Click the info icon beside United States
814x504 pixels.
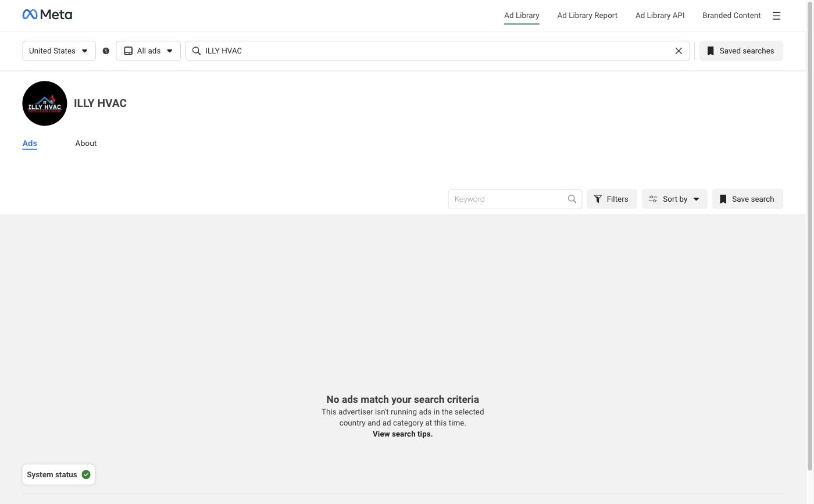click(106, 51)
